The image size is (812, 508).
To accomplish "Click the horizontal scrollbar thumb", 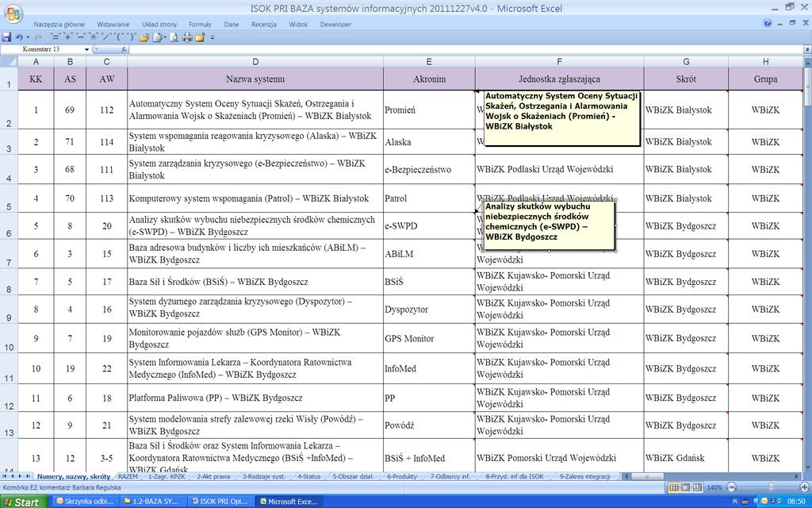I will click(x=645, y=476).
